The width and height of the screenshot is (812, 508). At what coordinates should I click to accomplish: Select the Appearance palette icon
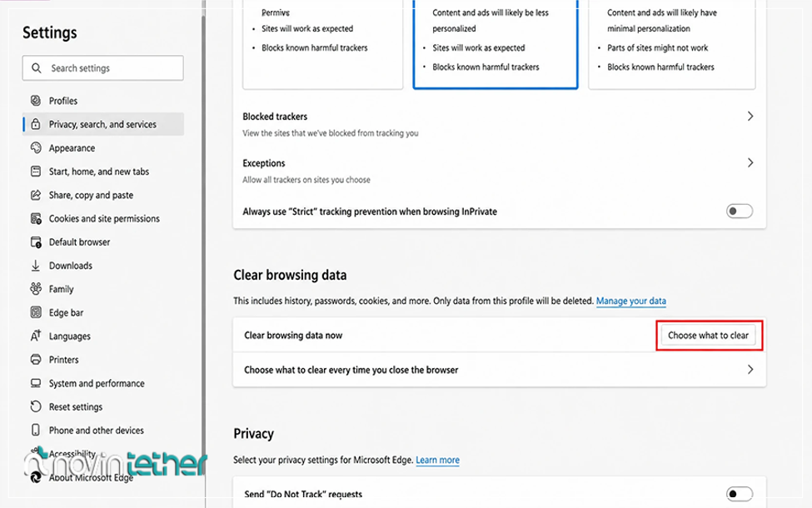36,148
